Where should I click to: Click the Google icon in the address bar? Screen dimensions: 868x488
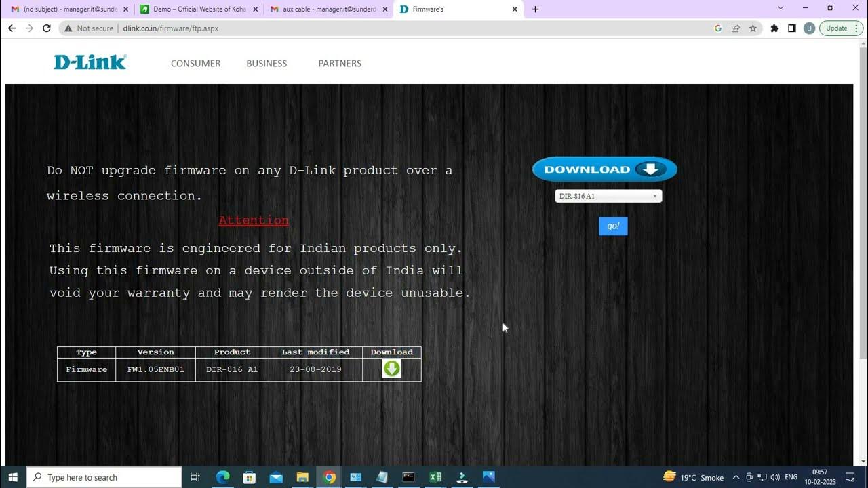tap(718, 28)
